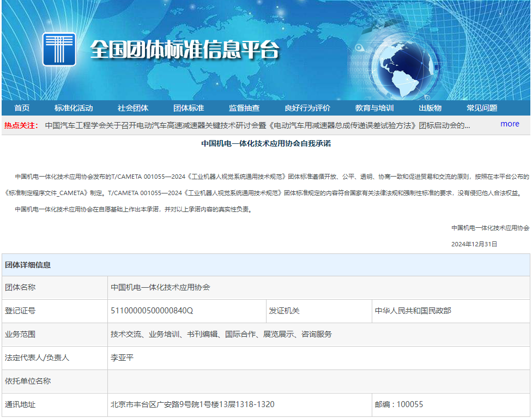Screen dimensions: 532x418
Task: Open the 常见问题 page
Action: pyautogui.click(x=482, y=108)
